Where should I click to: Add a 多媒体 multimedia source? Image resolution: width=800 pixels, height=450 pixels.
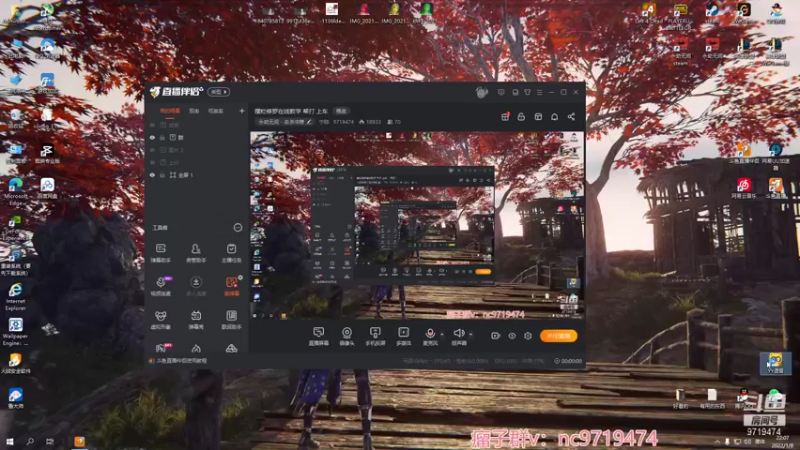pyautogui.click(x=404, y=336)
